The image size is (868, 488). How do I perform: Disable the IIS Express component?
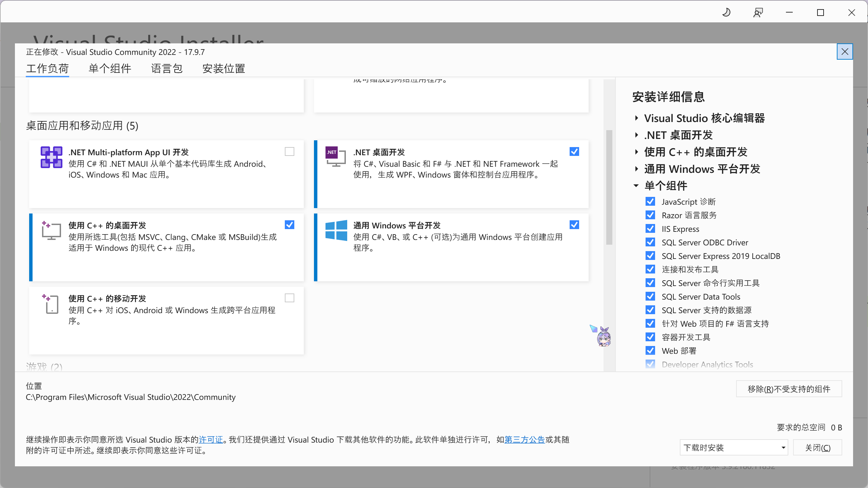pyautogui.click(x=651, y=228)
